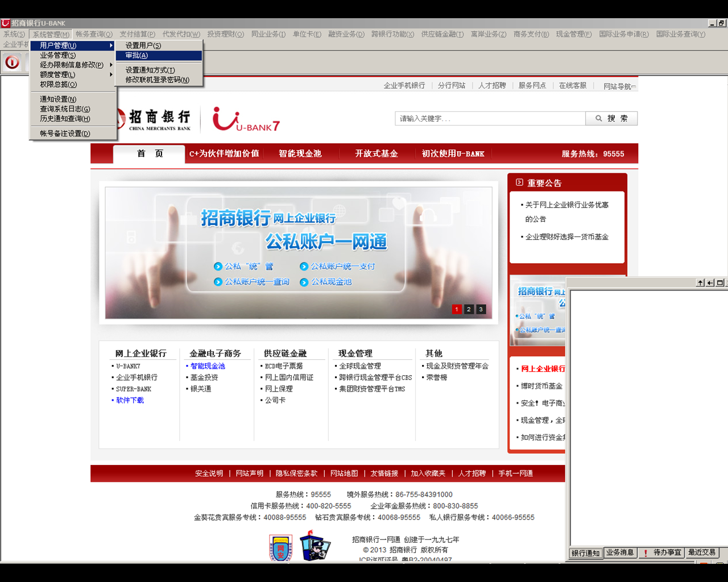
Task: Open 企业理财好选择—货币基金 announcement
Action: click(x=567, y=237)
